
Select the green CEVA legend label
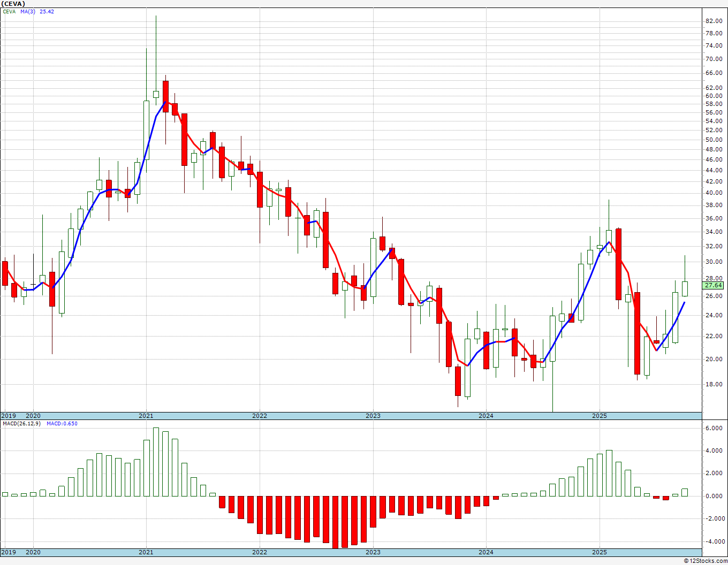pyautogui.click(x=9, y=11)
